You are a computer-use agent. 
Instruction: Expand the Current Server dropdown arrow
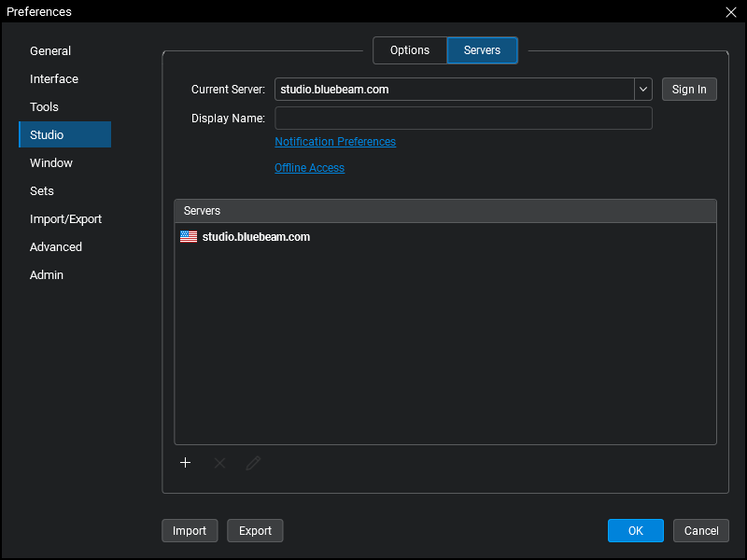[x=642, y=90]
